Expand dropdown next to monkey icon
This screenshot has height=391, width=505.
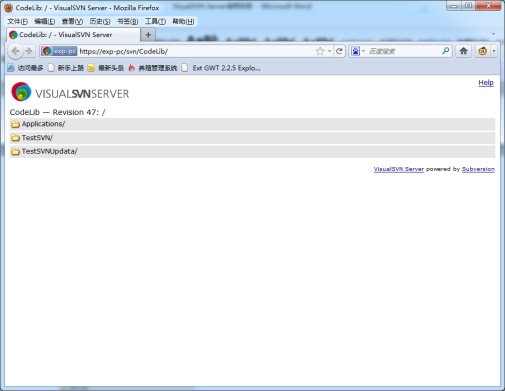click(494, 51)
